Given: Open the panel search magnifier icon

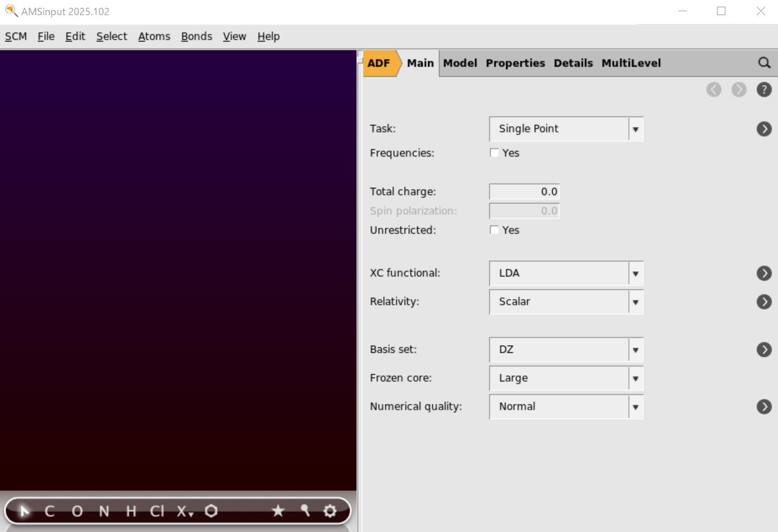Looking at the screenshot, I should point(764,63).
